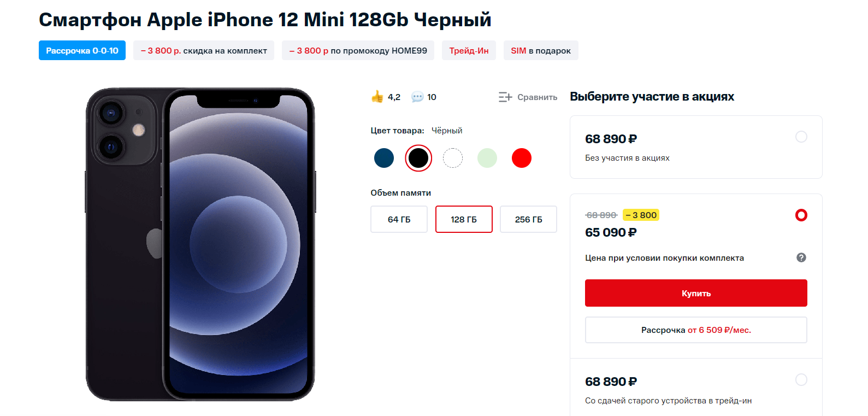Choose the green color swatch
The width and height of the screenshot is (868, 416).
[x=487, y=158]
